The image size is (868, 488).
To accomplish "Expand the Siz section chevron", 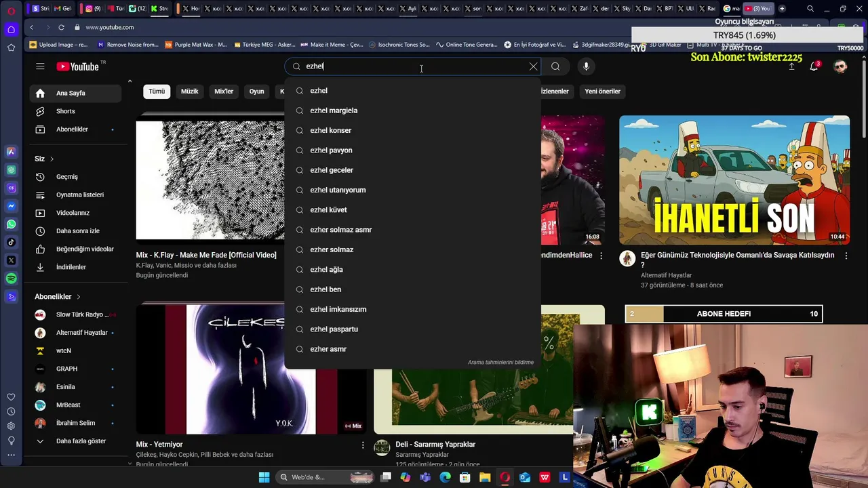I will (x=52, y=159).
